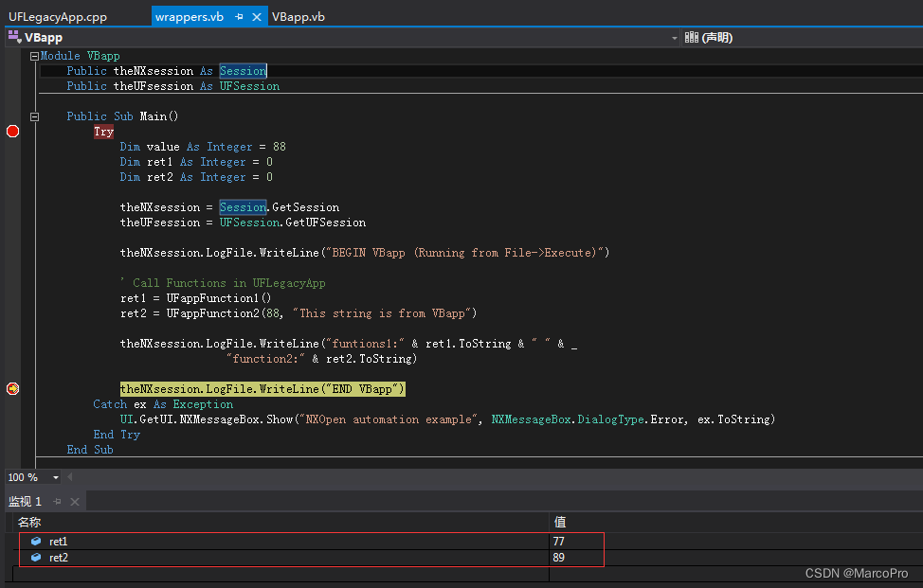Click the pin icon on the 监视 1 panel
The width and height of the screenshot is (923, 588).
tap(58, 502)
